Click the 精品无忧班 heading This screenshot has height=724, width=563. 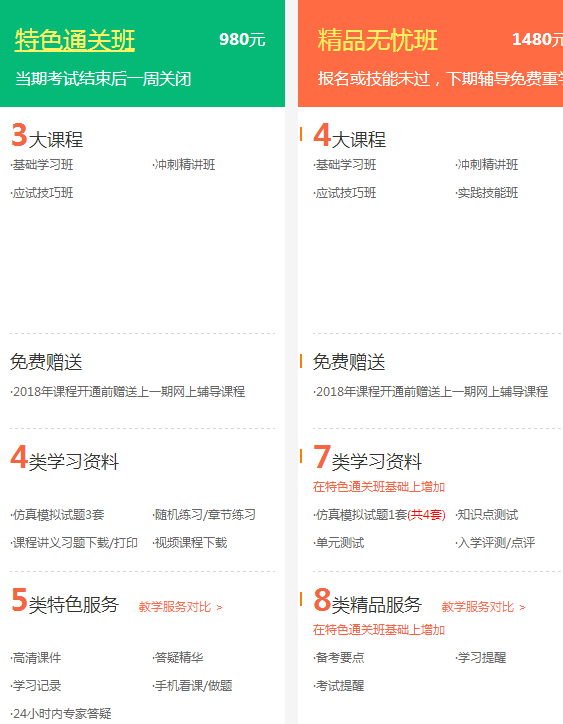pyautogui.click(x=377, y=40)
